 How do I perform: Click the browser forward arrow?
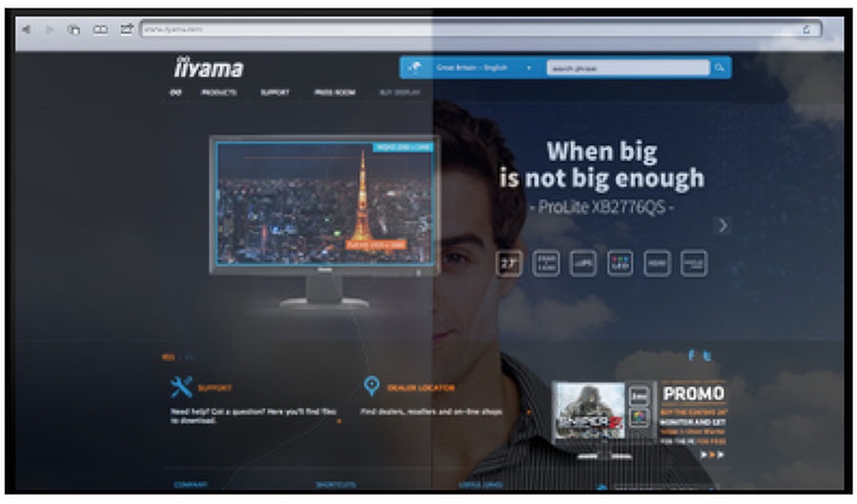pyautogui.click(x=50, y=30)
